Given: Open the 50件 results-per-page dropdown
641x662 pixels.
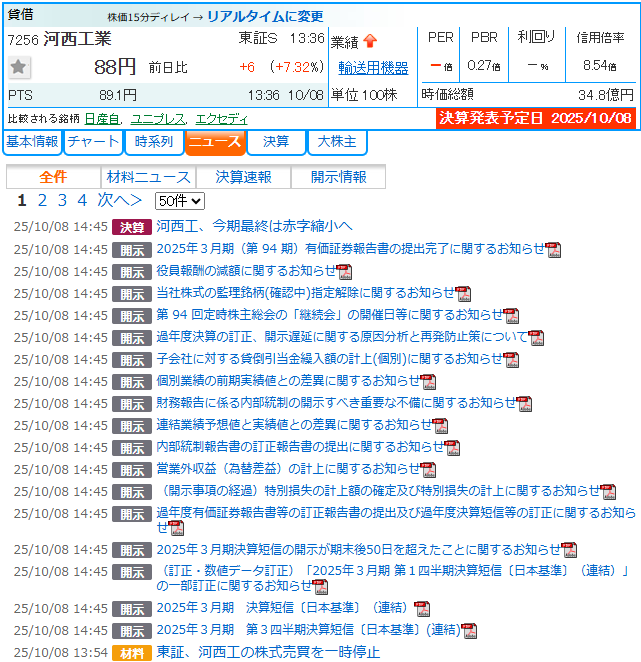Looking at the screenshot, I should coord(179,201).
